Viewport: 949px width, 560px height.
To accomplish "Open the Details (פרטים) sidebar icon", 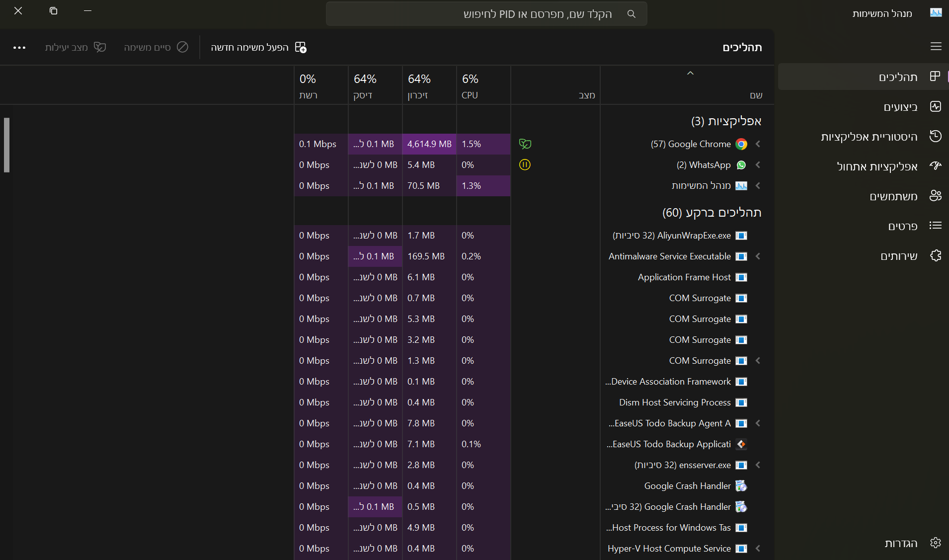I will 936,226.
